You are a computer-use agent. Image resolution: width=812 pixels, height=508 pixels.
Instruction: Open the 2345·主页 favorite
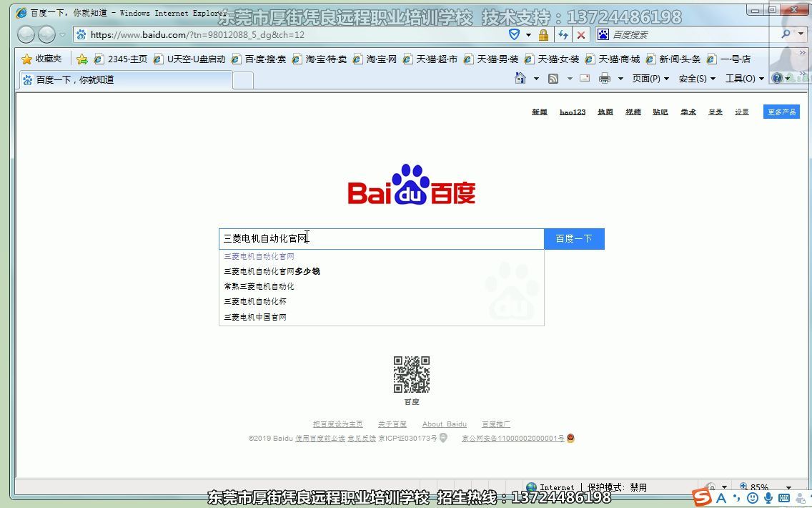coord(121,59)
